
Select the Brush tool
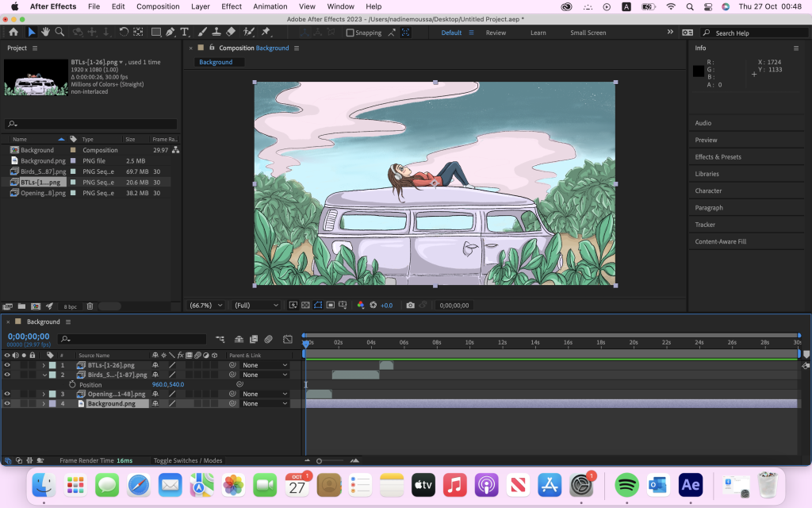(x=202, y=32)
